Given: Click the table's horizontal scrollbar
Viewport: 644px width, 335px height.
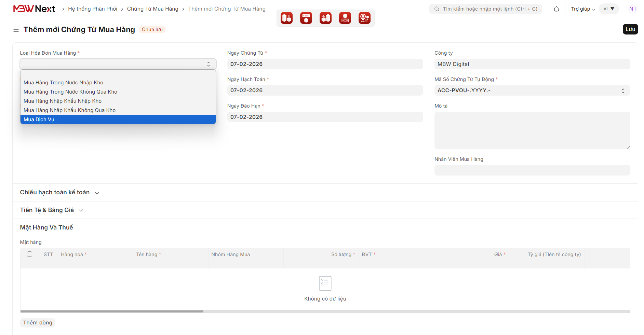Looking at the screenshot, I should pos(112,311).
